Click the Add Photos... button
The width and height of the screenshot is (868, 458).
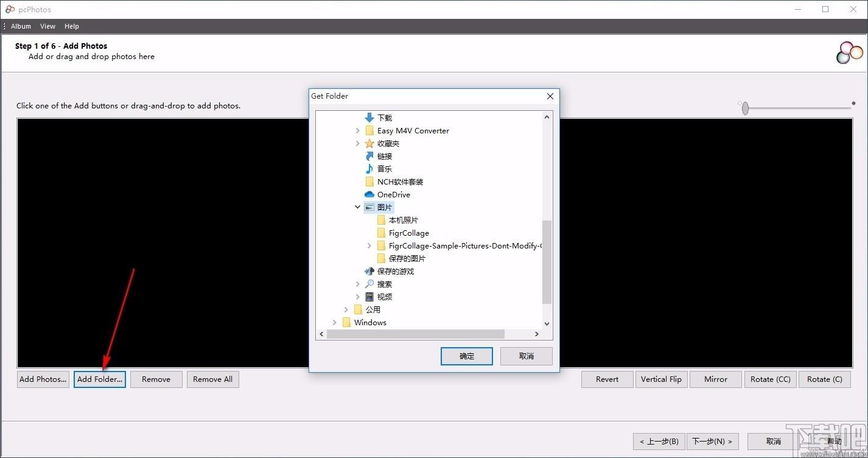[x=43, y=379]
